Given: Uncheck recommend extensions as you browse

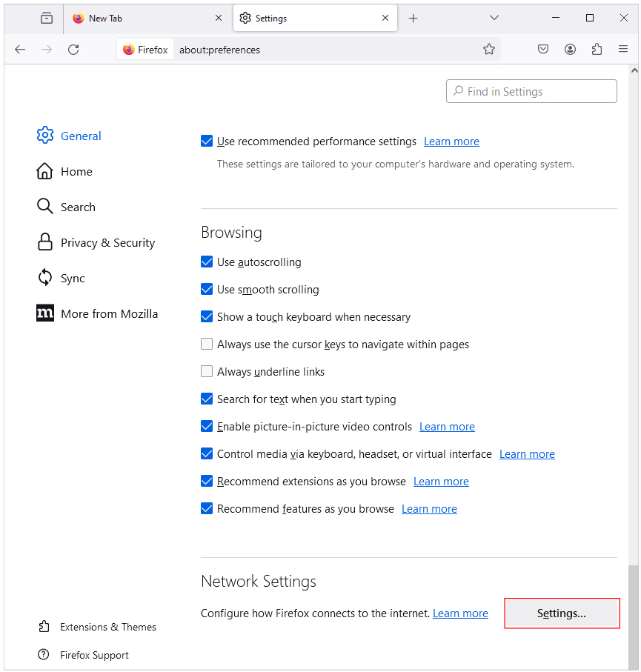Looking at the screenshot, I should (207, 481).
